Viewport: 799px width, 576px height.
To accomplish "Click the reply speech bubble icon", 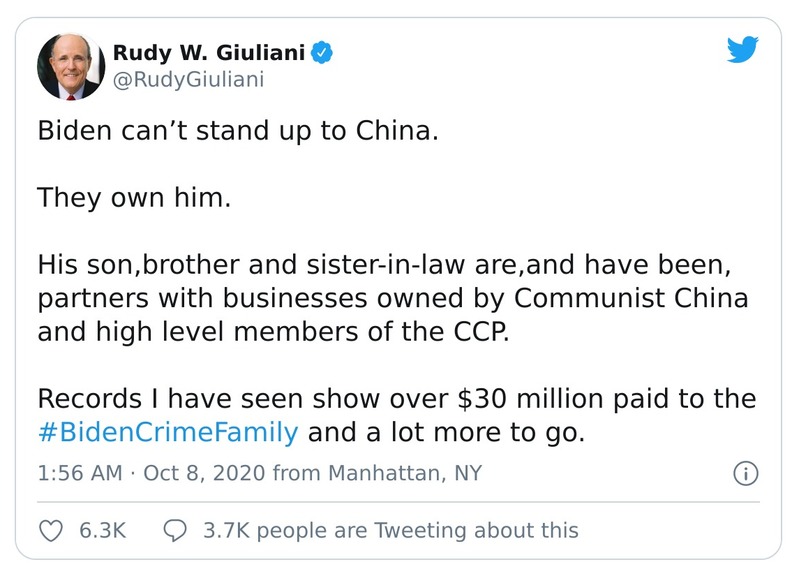I will 175,529.
